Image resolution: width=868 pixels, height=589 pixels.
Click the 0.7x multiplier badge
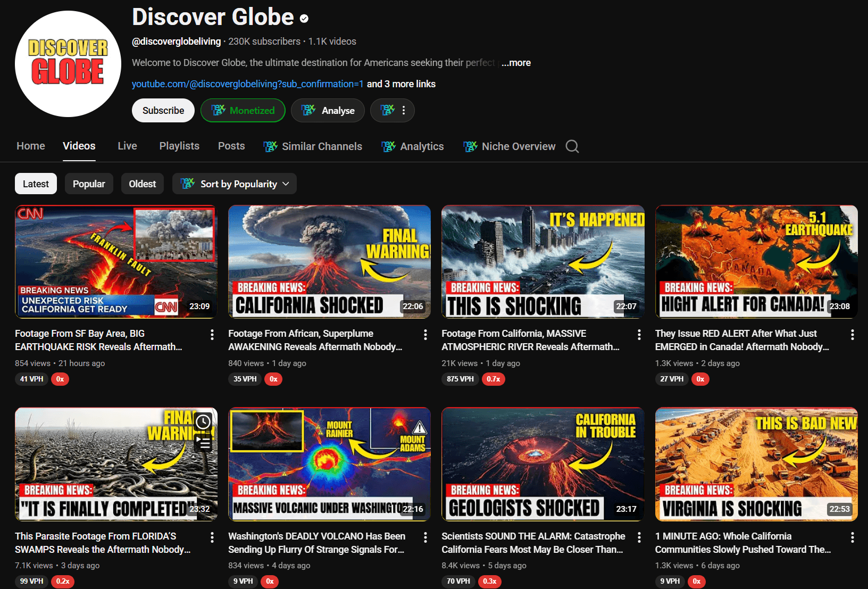coord(493,379)
